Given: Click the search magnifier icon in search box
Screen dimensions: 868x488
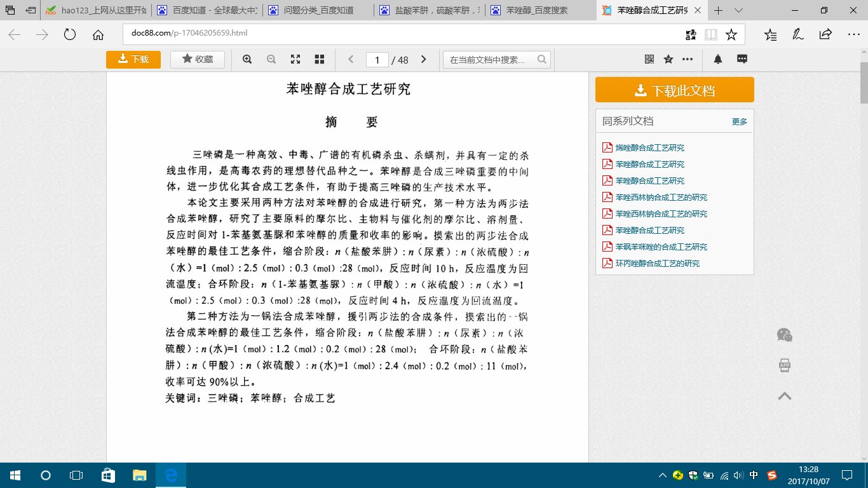Looking at the screenshot, I should pos(542,59).
